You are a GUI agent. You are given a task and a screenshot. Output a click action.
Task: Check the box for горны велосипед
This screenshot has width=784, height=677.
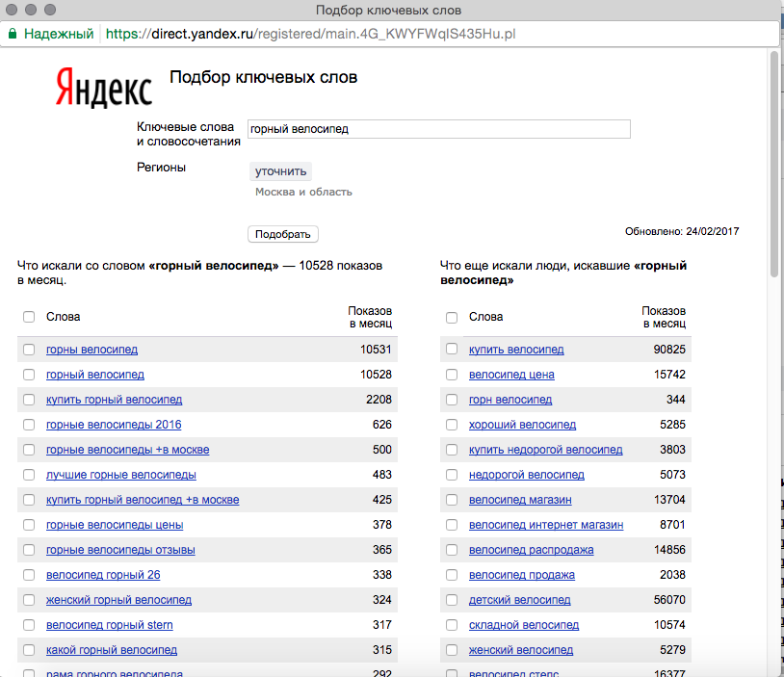(29, 350)
